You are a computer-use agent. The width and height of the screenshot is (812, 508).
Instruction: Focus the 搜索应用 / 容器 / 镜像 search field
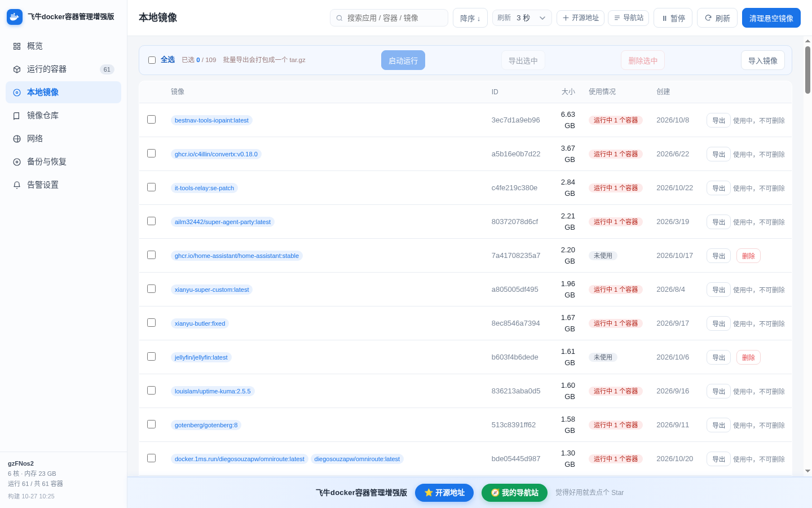click(389, 18)
